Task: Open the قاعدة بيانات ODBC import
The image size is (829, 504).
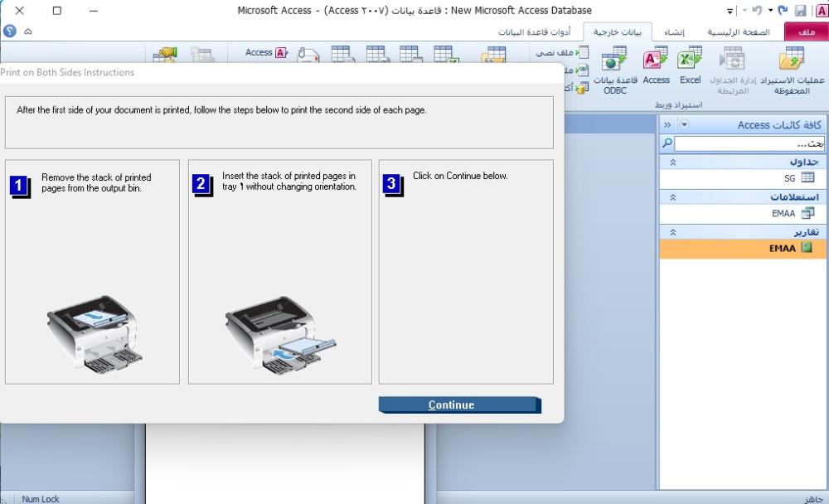Action: pyautogui.click(x=615, y=70)
